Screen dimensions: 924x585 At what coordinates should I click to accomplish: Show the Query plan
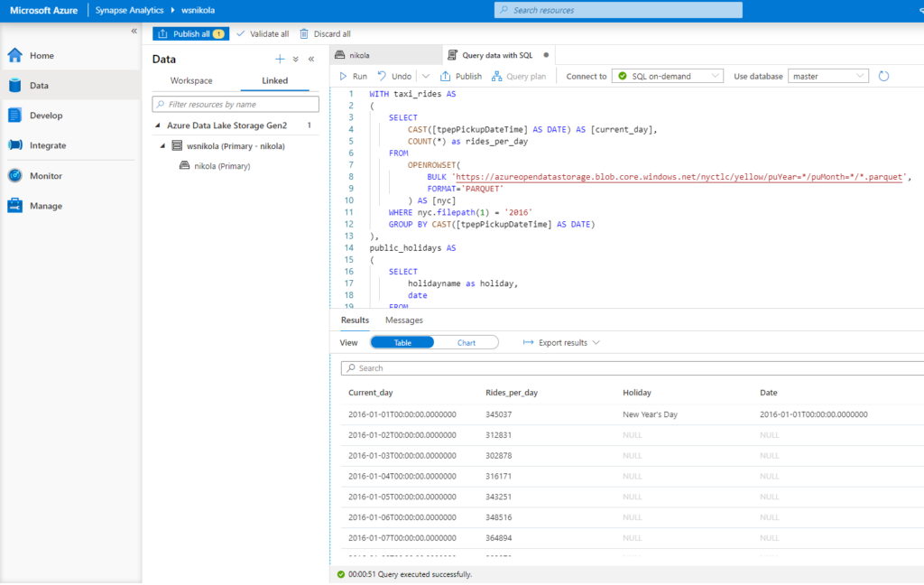(x=519, y=76)
